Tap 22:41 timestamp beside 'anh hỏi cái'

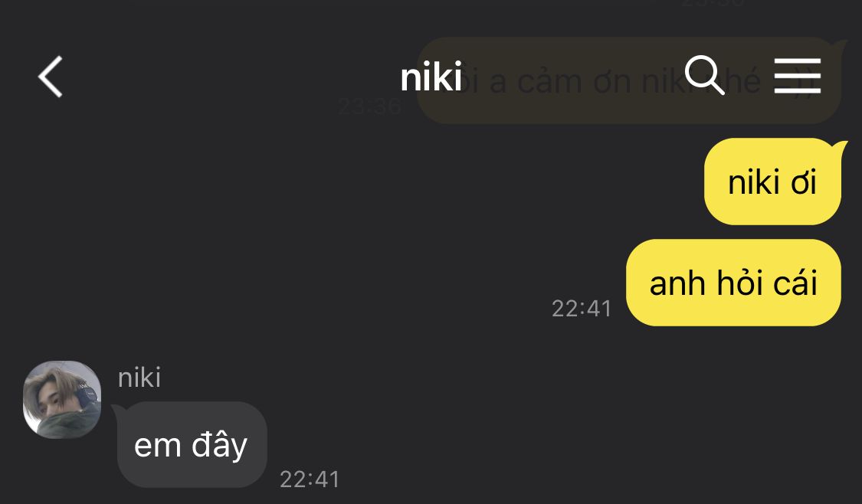(582, 309)
